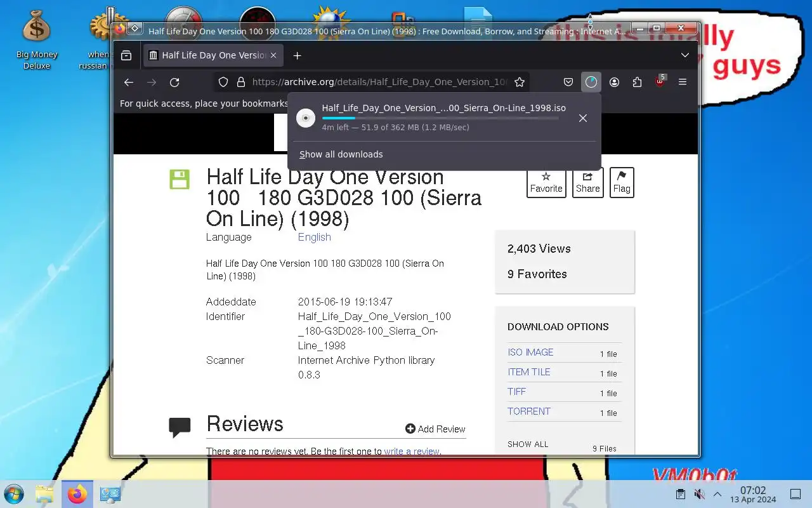Open TIFF download option
The image size is (812, 508).
point(517,392)
